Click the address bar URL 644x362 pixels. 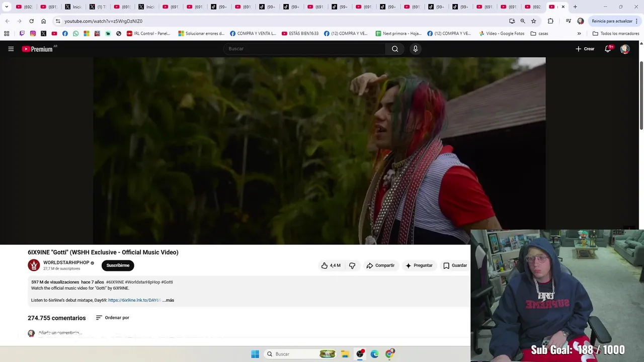coord(103,21)
